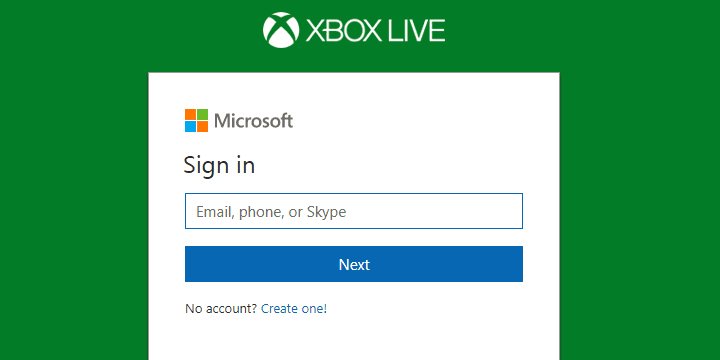Click the green square in the Microsoft logo
Viewport: 720px width, 360px height.
pos(202,114)
